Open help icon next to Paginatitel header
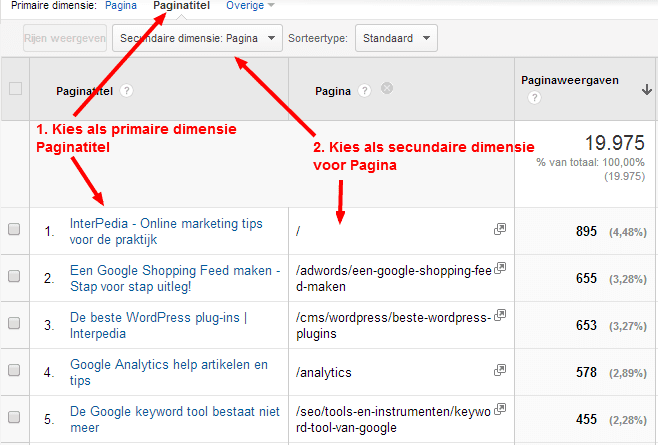This screenshot has width=658, height=445. (x=126, y=91)
